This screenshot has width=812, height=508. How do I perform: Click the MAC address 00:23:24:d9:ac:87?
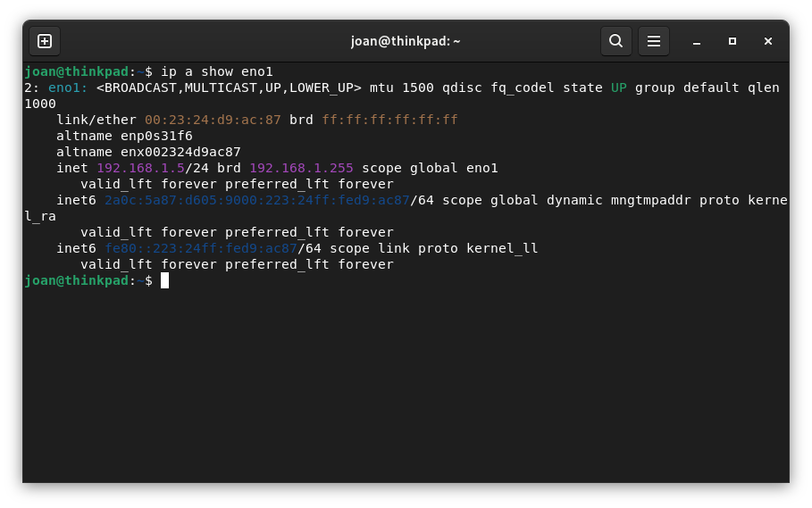pos(213,120)
